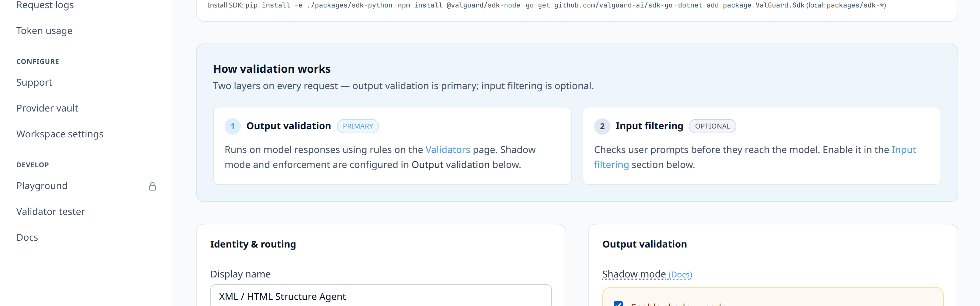Open the Validator tester page
980x306 pixels.
(x=51, y=212)
